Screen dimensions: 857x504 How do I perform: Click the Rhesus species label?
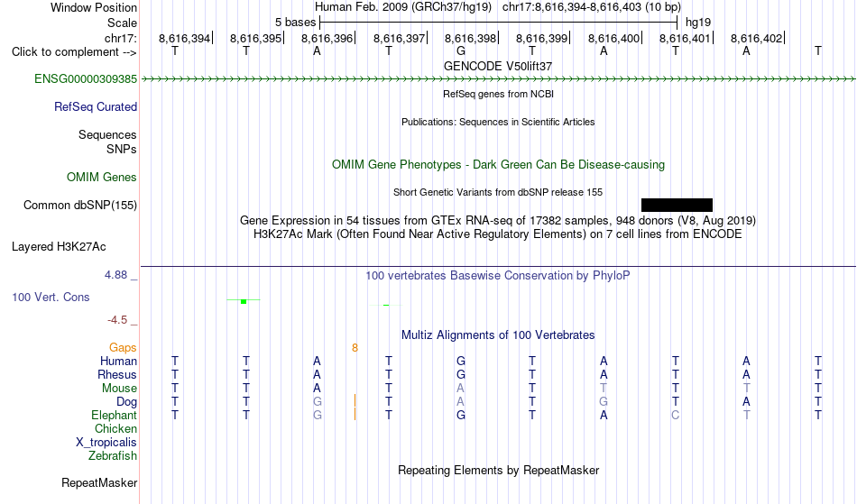tap(117, 374)
